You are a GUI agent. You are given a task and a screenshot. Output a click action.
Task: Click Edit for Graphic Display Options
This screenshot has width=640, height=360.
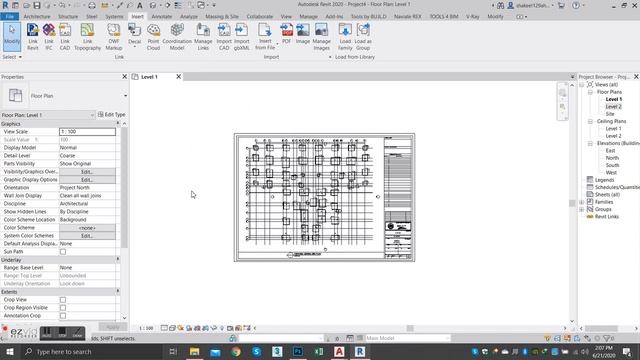pyautogui.click(x=87, y=180)
